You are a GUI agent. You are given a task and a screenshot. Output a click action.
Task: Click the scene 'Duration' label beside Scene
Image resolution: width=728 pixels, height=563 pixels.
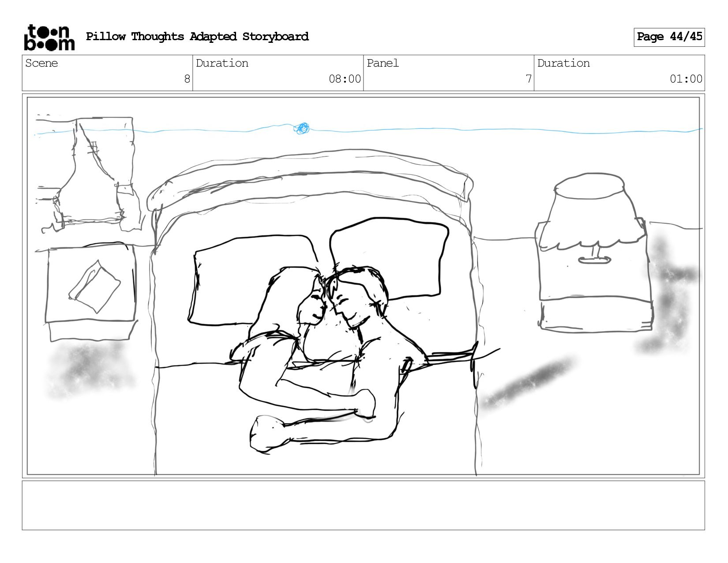point(222,63)
